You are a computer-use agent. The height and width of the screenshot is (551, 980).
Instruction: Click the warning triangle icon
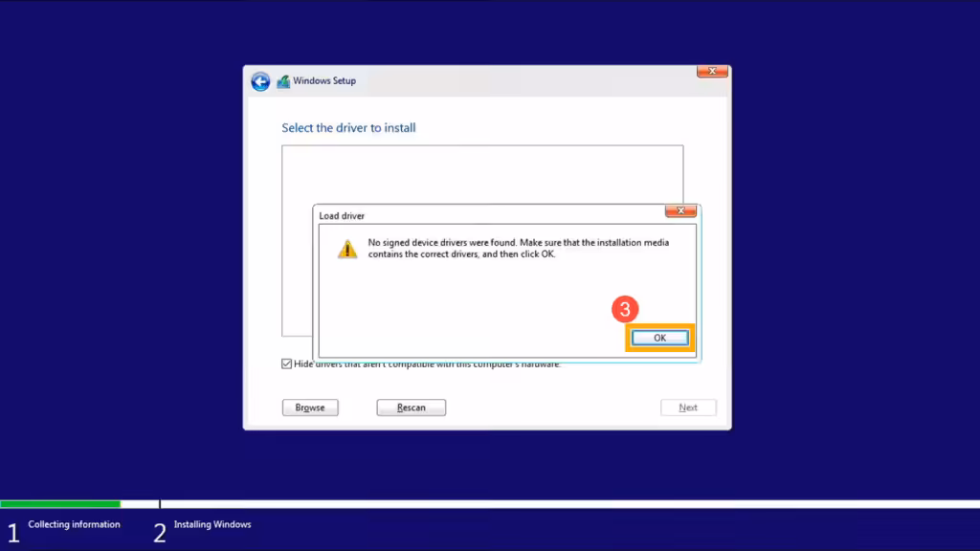347,249
